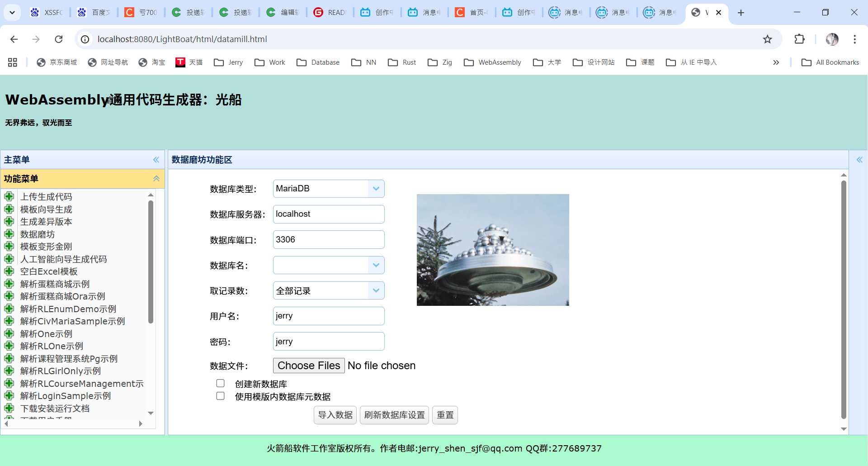868x466 pixels.
Task: Collapse the 主菜单 panel with its chevron
Action: click(156, 159)
